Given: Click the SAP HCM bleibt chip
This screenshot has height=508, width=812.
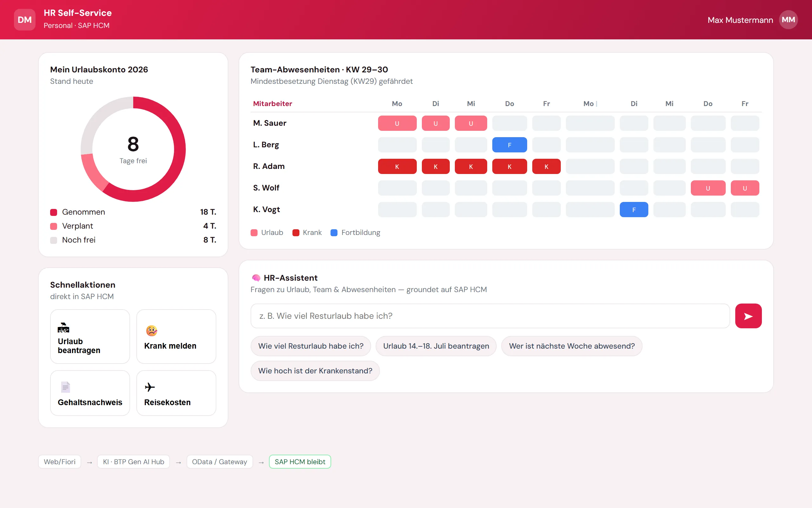Looking at the screenshot, I should 300,461.
